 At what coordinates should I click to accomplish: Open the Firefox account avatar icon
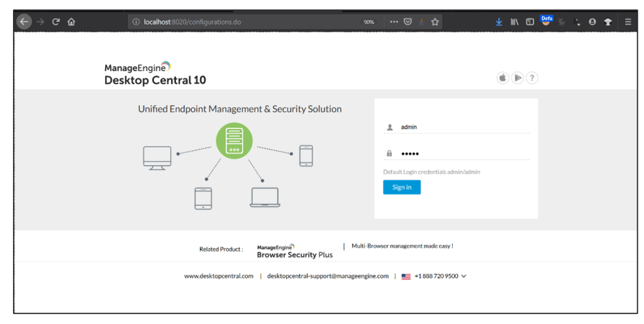click(592, 22)
